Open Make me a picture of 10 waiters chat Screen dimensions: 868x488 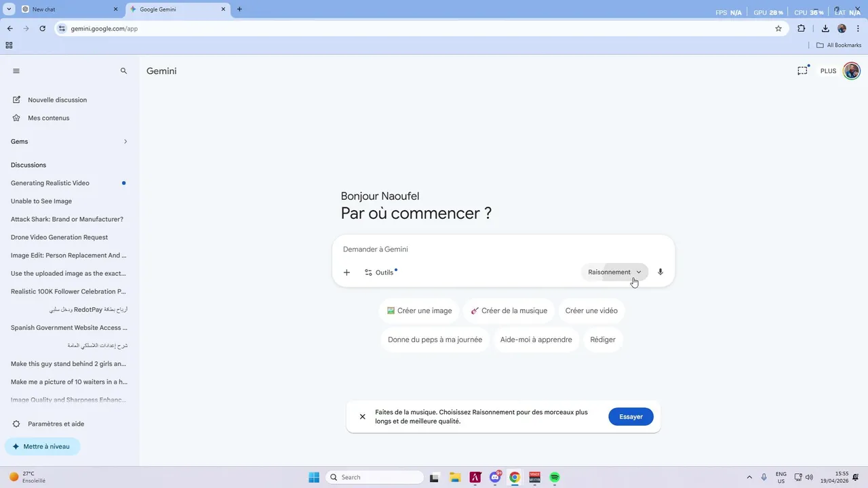pyautogui.click(x=68, y=382)
